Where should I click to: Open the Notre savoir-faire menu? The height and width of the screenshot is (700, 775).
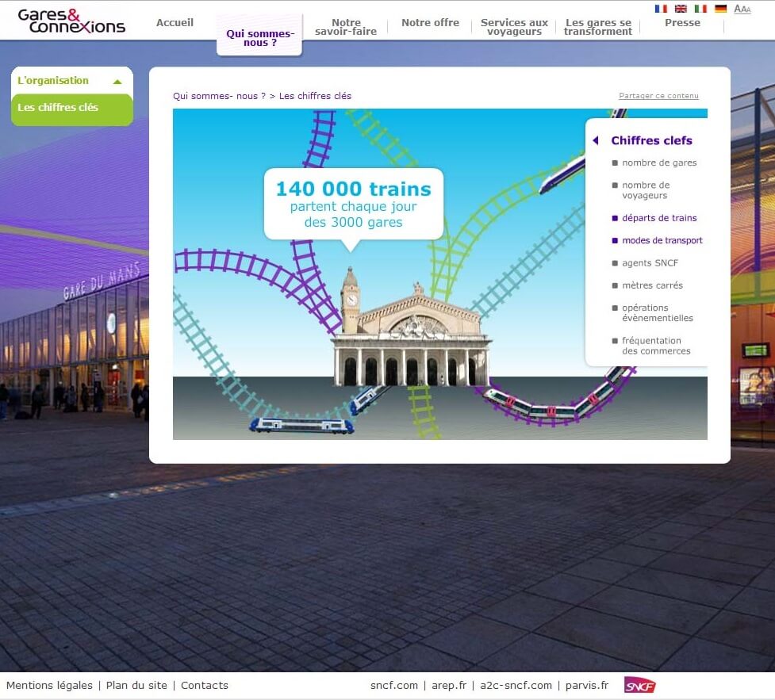coord(346,27)
